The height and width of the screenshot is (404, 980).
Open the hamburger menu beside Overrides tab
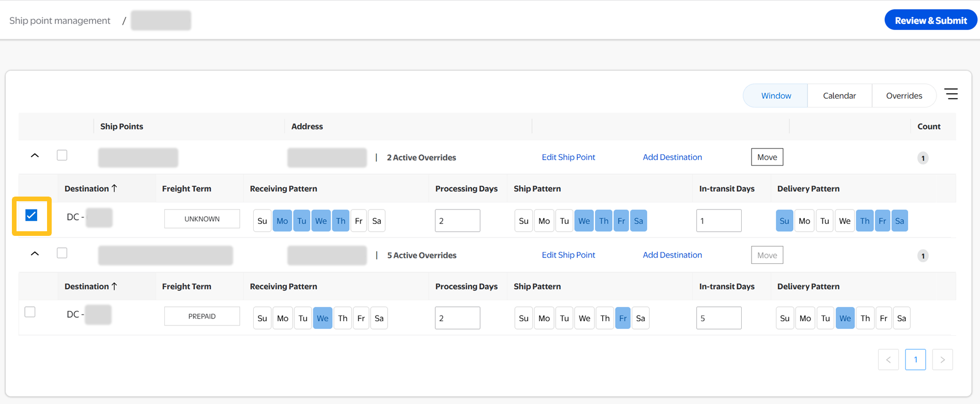(951, 94)
